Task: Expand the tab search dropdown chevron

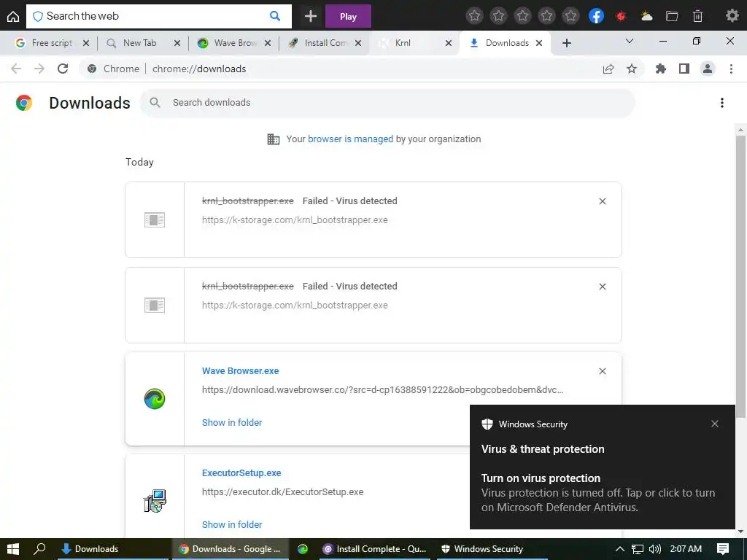Action: coord(630,42)
